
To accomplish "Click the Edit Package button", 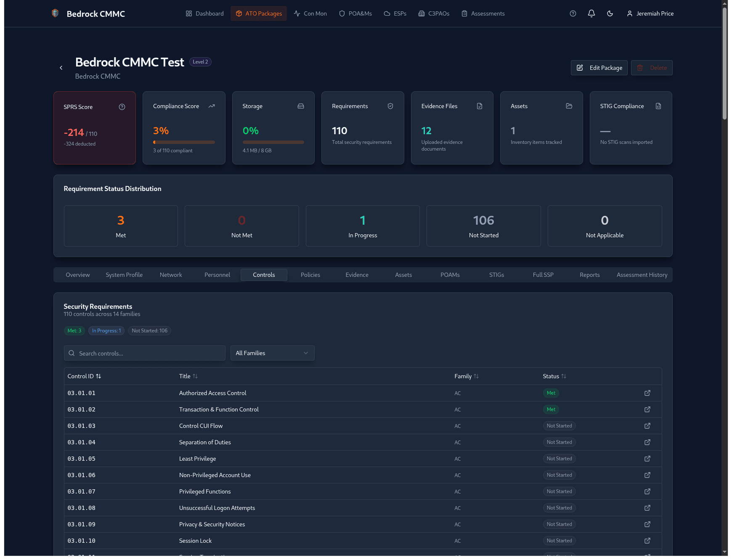I will coord(599,68).
